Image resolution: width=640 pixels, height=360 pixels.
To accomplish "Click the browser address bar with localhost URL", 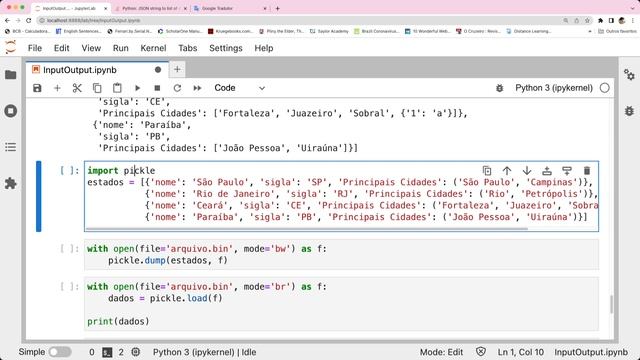I will [x=300, y=20].
